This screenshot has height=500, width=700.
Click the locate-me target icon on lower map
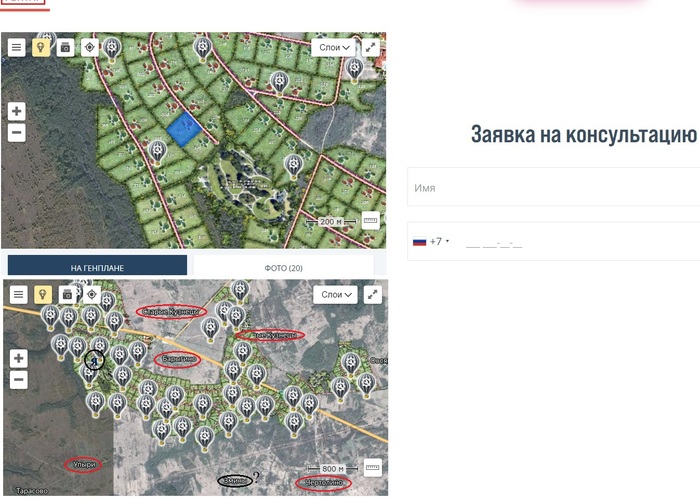92,294
